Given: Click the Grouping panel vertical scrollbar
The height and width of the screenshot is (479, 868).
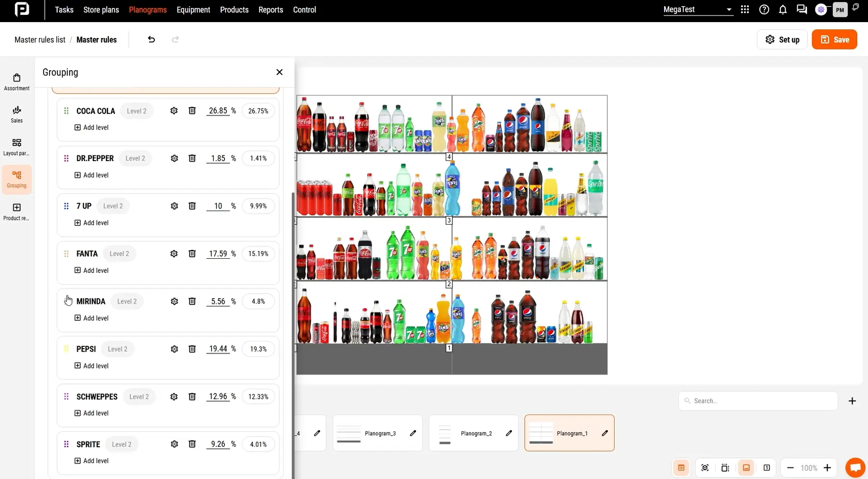Looking at the screenshot, I should click(x=293, y=335).
